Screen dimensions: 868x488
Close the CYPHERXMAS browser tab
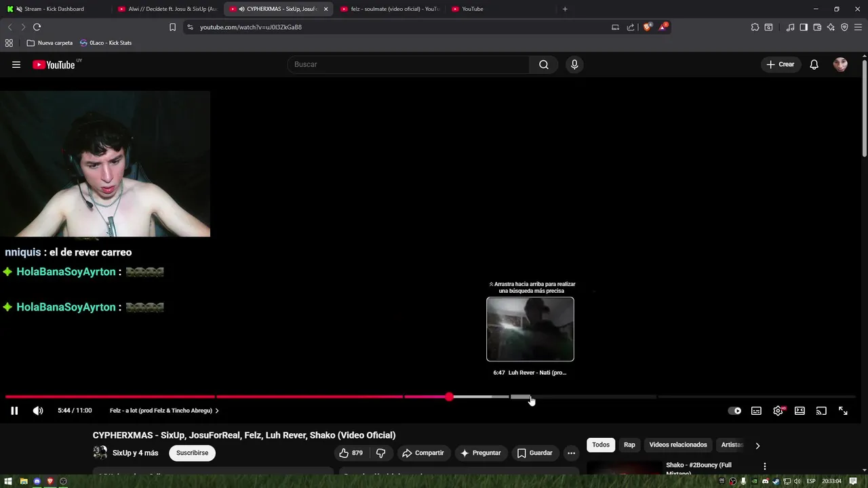point(325,9)
